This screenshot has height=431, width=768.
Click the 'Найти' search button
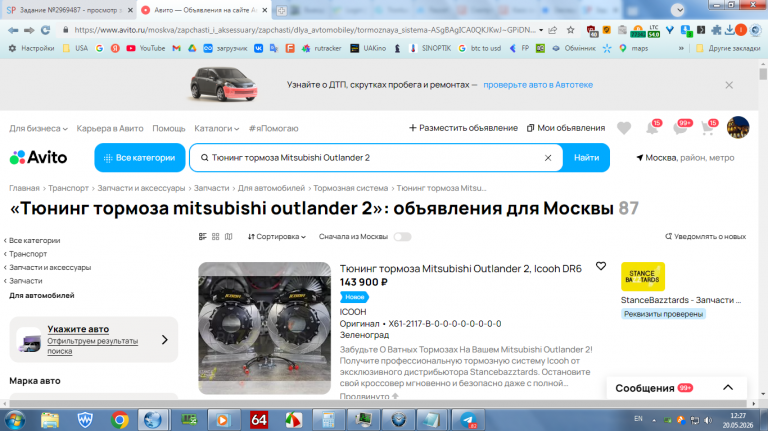point(586,158)
